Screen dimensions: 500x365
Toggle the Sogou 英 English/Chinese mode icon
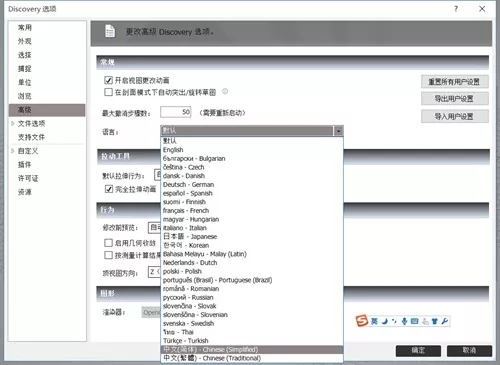point(374,321)
